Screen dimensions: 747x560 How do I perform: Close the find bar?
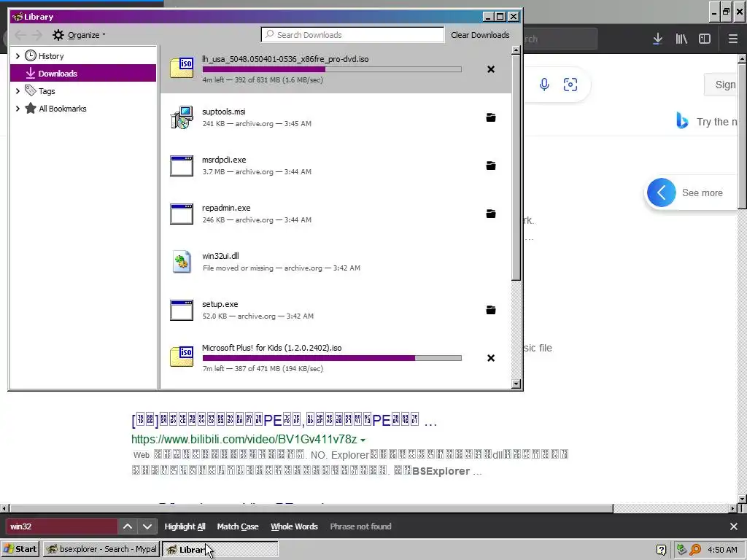(x=734, y=526)
